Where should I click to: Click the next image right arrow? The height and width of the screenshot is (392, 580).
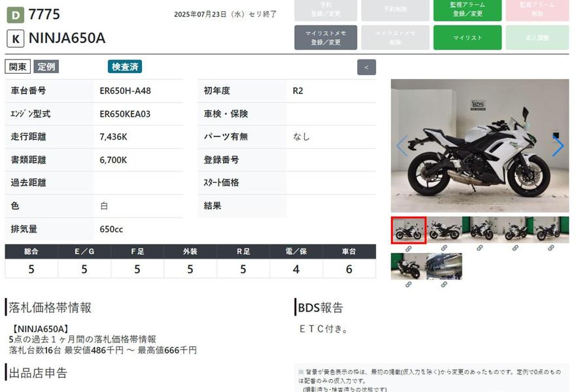[x=557, y=146]
